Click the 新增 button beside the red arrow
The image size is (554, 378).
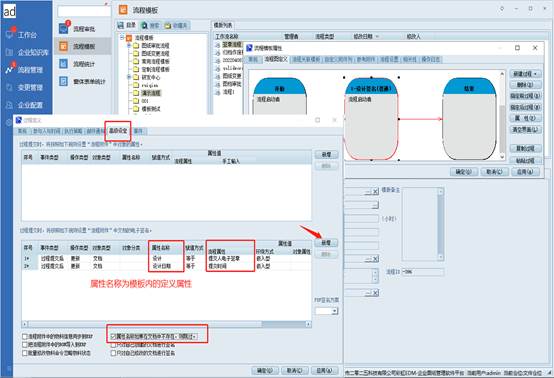point(326,243)
